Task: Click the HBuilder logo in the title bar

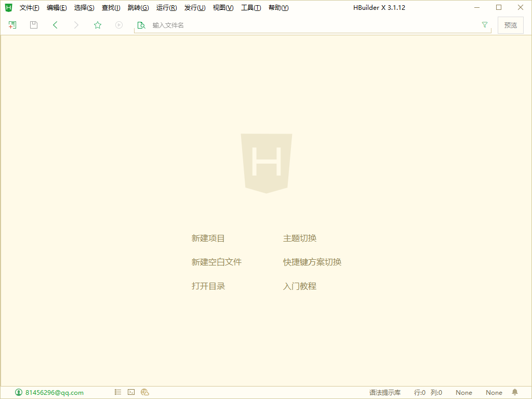Action: [x=8, y=8]
